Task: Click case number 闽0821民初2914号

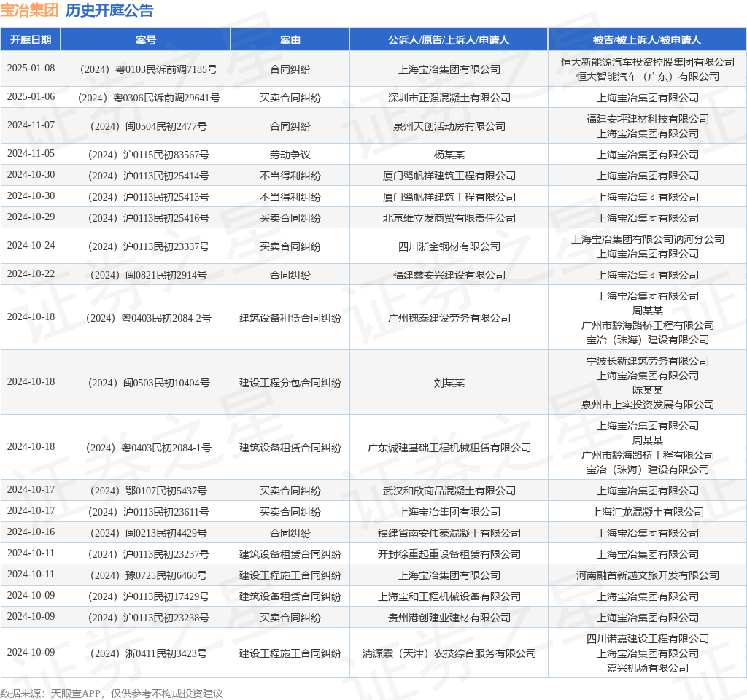Action: [x=148, y=275]
